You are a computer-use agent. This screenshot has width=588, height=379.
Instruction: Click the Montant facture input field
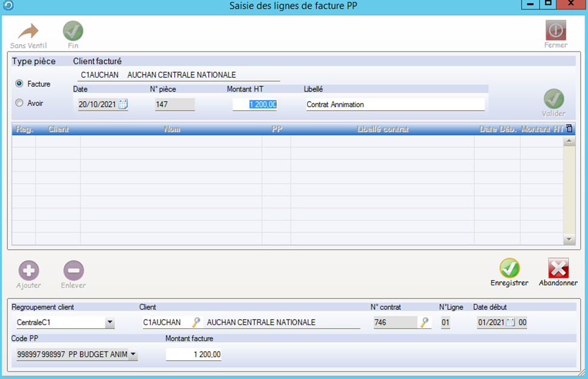(x=193, y=355)
